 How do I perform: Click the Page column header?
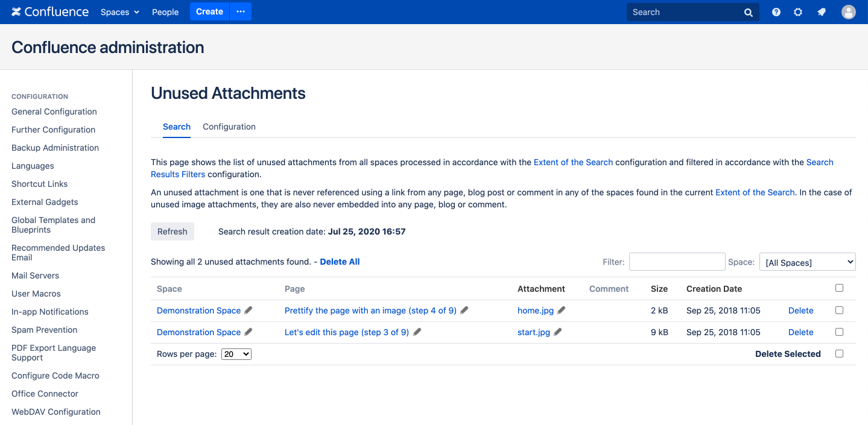[294, 289]
